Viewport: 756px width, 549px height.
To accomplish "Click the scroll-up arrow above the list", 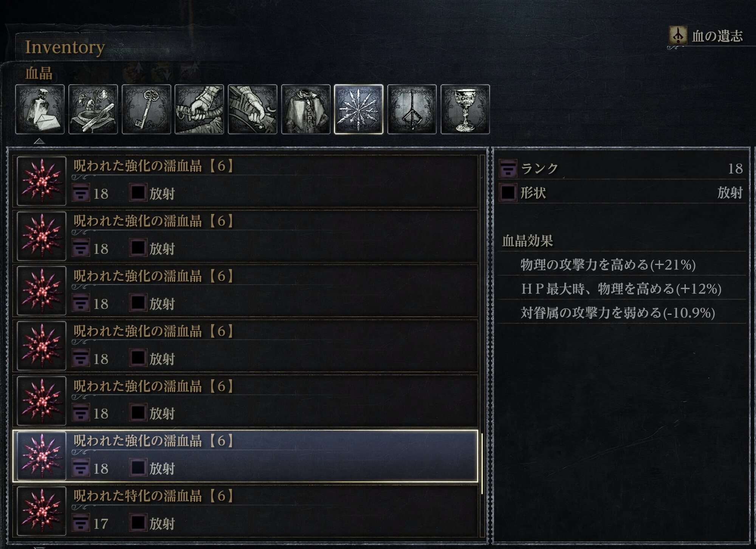I will tap(39, 141).
